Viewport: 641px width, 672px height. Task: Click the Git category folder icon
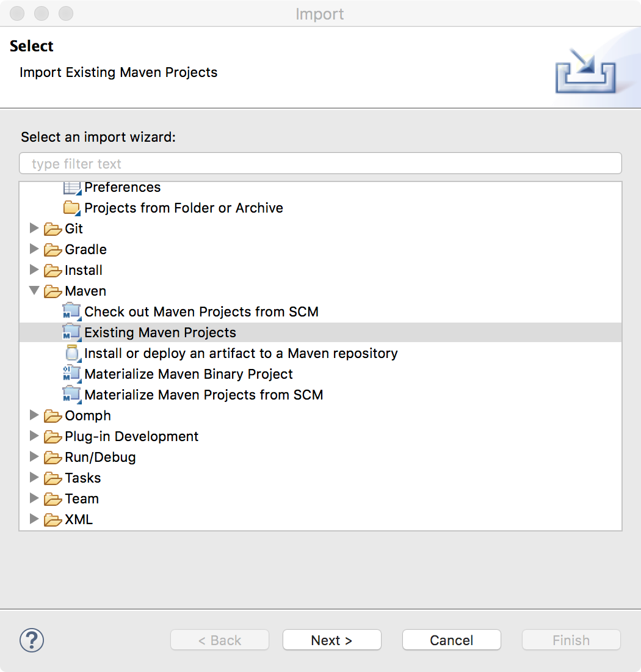(x=53, y=228)
